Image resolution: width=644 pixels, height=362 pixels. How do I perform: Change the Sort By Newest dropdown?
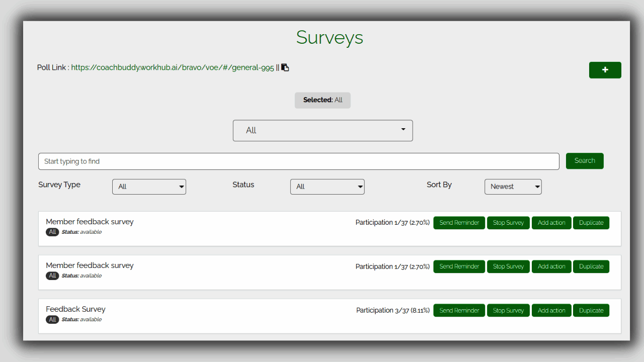tap(513, 187)
